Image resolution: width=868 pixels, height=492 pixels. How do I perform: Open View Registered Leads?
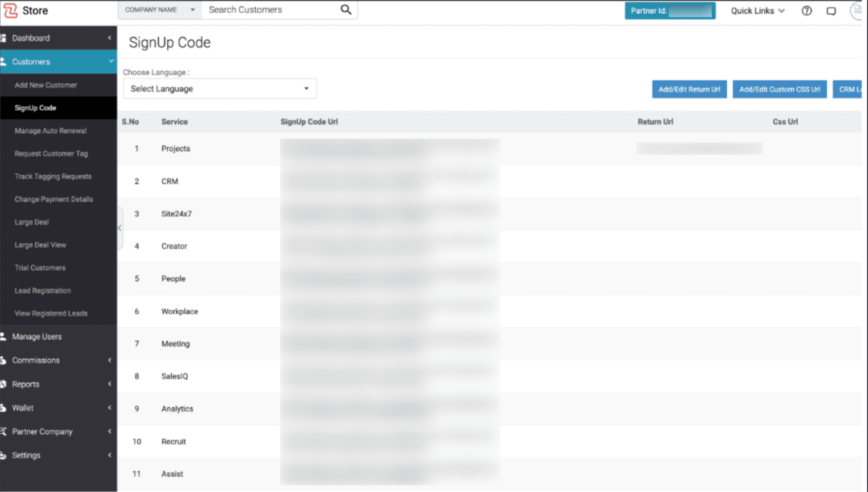[x=51, y=313]
